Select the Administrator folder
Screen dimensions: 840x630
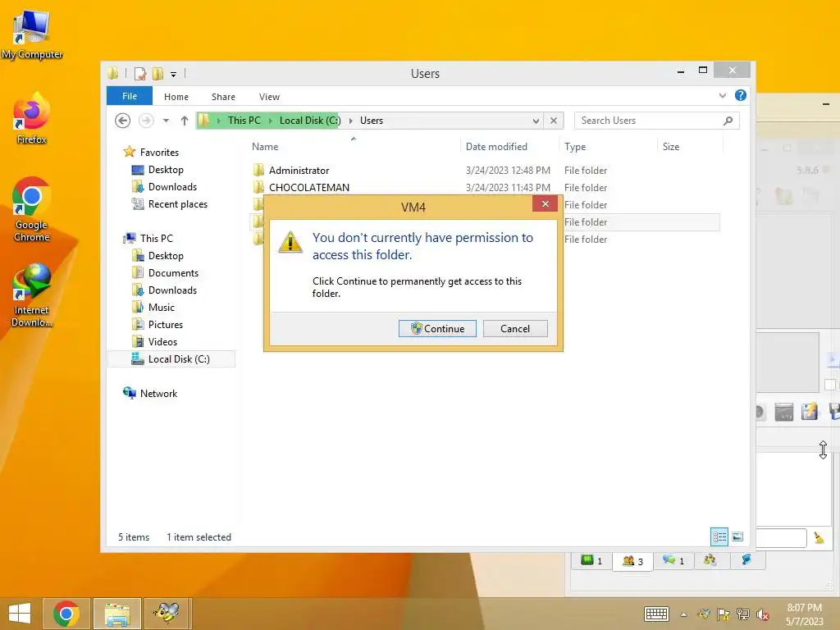click(x=299, y=171)
